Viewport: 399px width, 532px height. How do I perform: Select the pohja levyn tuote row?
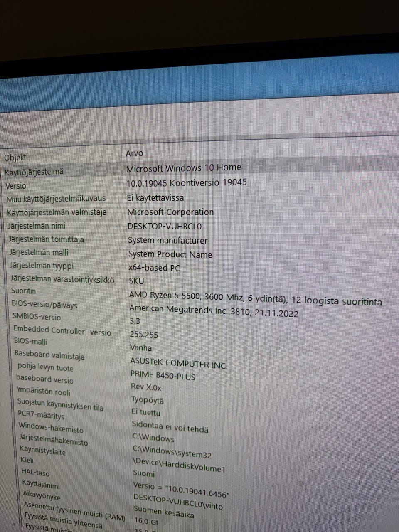click(45, 367)
